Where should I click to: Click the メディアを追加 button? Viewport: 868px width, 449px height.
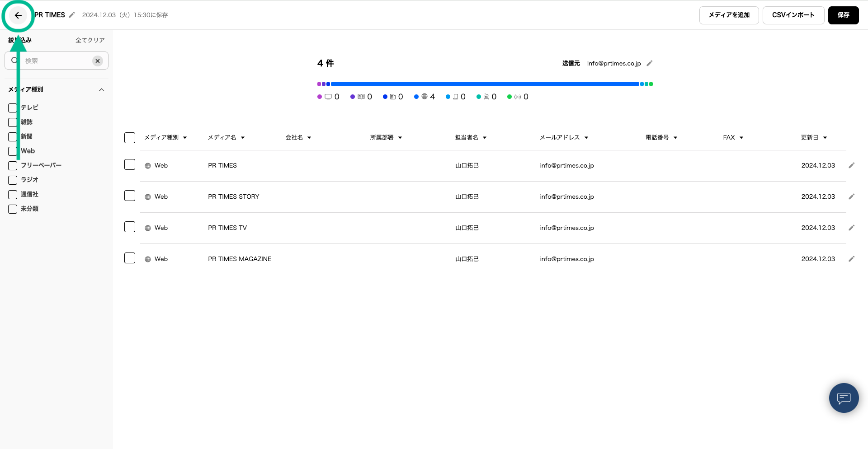pos(729,15)
